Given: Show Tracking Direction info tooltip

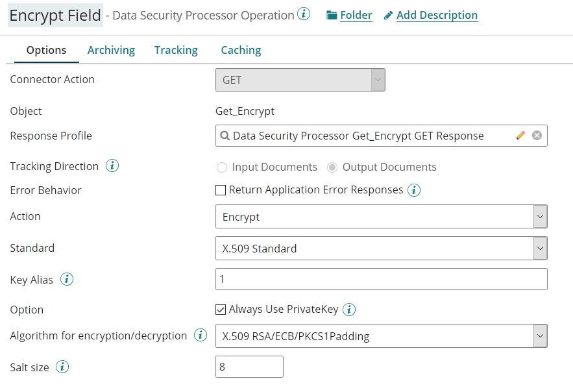Looking at the screenshot, I should (112, 166).
